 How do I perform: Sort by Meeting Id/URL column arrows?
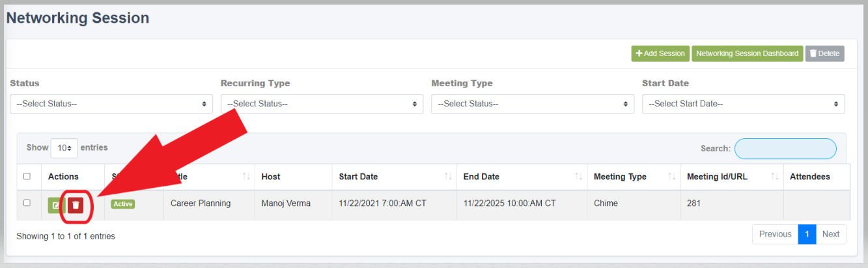(x=775, y=177)
